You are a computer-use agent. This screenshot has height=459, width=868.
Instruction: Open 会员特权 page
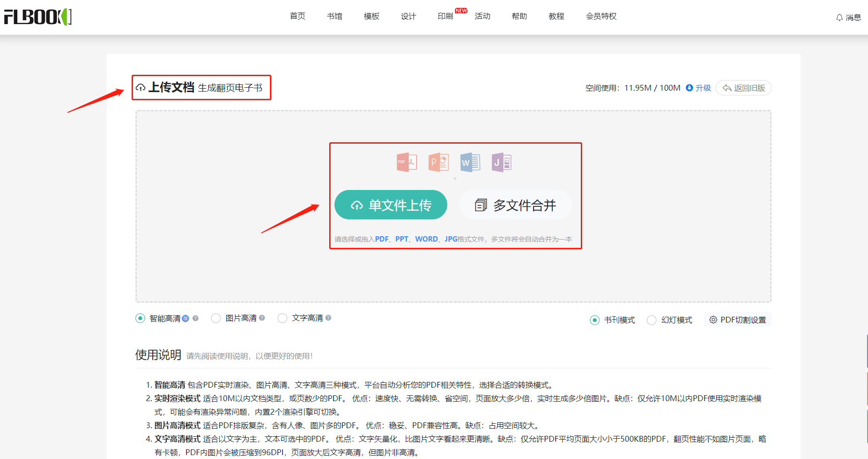point(601,16)
